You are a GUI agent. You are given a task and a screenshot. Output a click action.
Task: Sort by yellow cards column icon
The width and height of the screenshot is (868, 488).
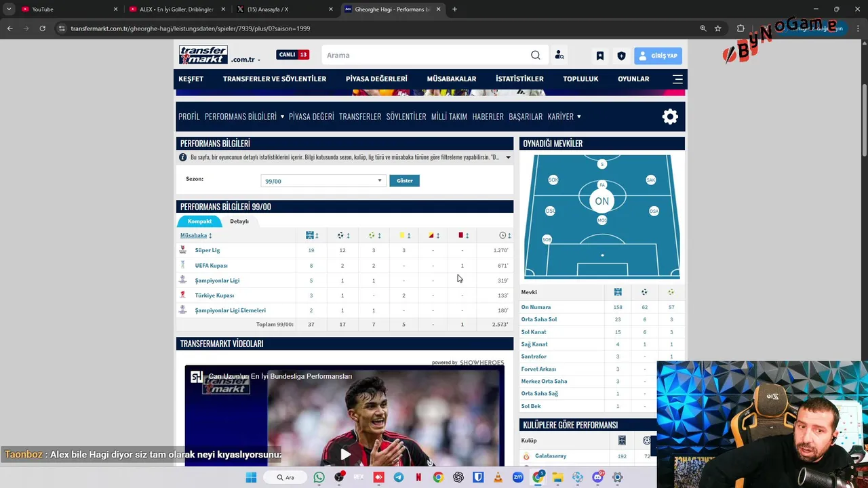[x=402, y=235]
